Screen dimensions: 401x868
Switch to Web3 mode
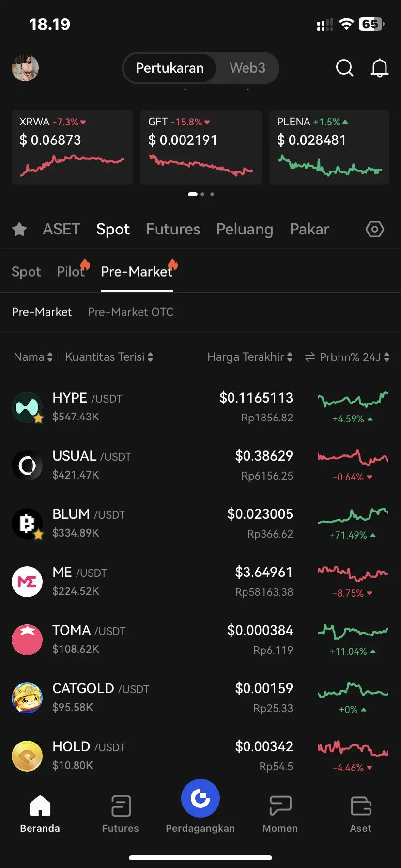point(247,68)
